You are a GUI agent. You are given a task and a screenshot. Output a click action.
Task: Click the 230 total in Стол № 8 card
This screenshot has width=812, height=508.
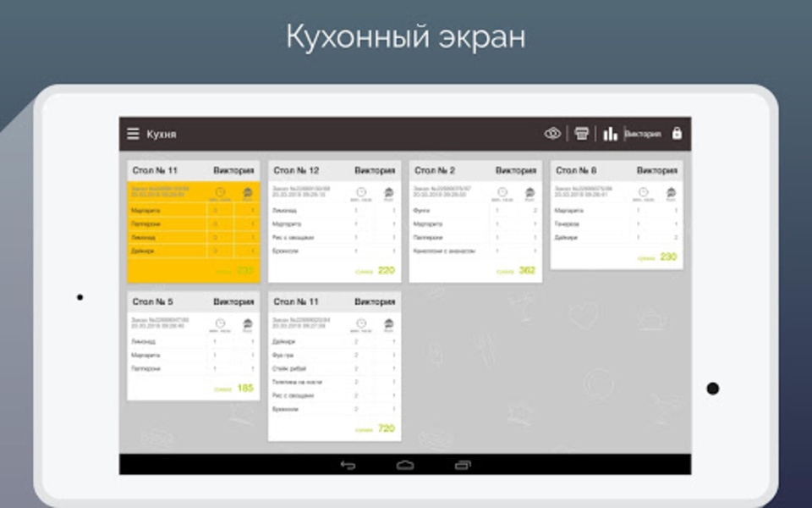pyautogui.click(x=668, y=257)
